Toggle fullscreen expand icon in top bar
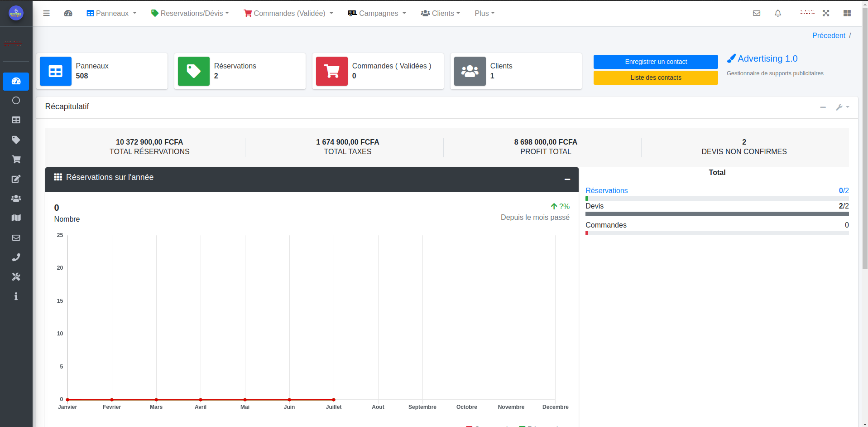Viewport: 868px width, 427px height. click(825, 13)
